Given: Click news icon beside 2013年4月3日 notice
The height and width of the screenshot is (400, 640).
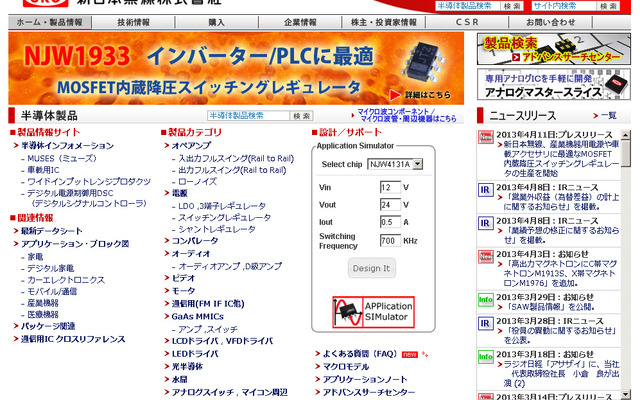Looking at the screenshot, I should click(486, 257).
